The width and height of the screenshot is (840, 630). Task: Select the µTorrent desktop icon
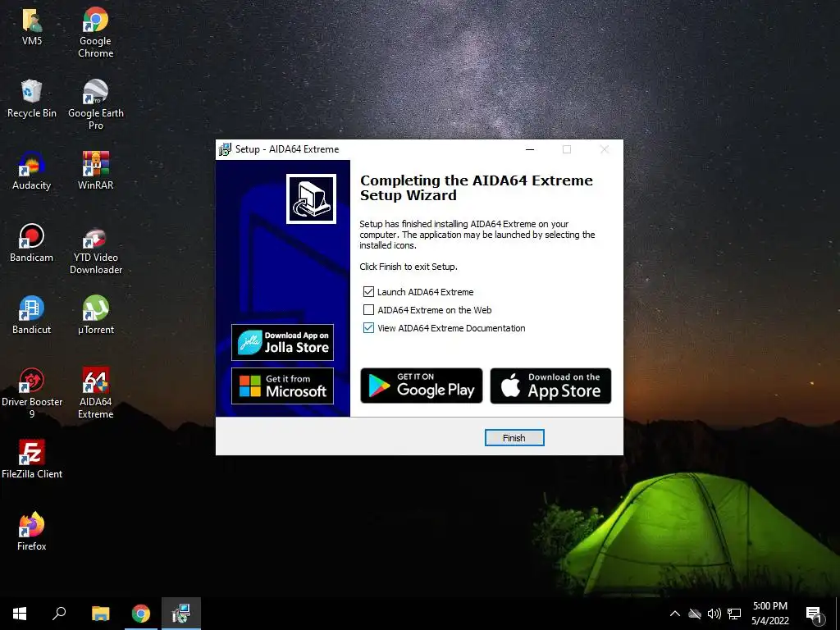pyautogui.click(x=95, y=316)
